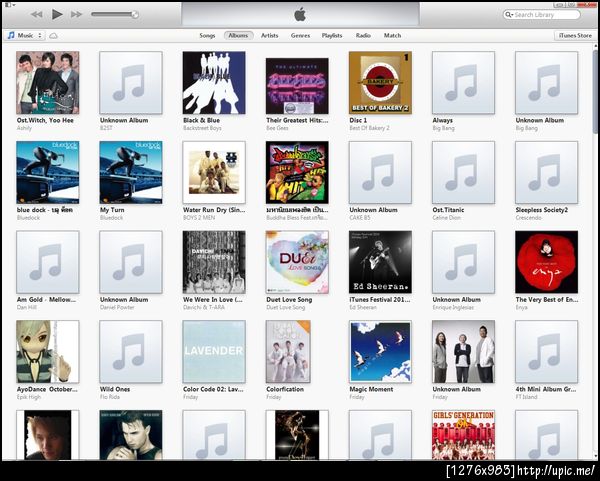Click the artist name "Flo Rida"

110,397
